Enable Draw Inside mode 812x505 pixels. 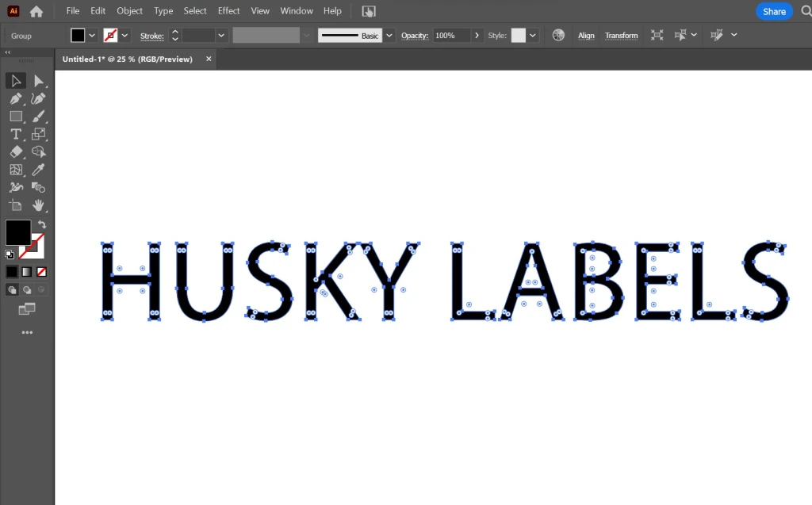41,290
